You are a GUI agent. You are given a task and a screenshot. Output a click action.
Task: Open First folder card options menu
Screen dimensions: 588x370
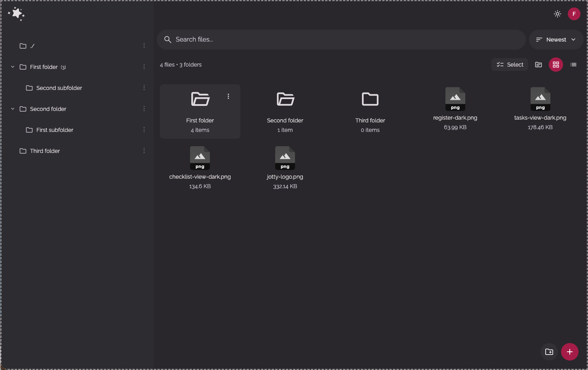228,96
